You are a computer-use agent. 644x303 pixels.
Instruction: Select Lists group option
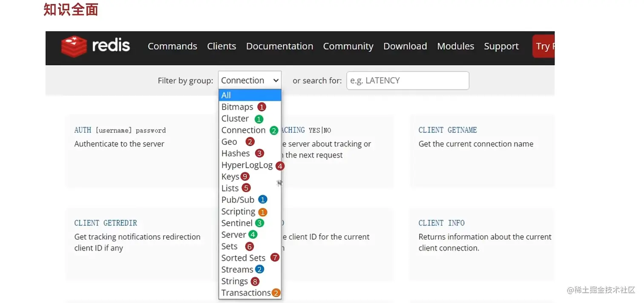click(x=250, y=188)
